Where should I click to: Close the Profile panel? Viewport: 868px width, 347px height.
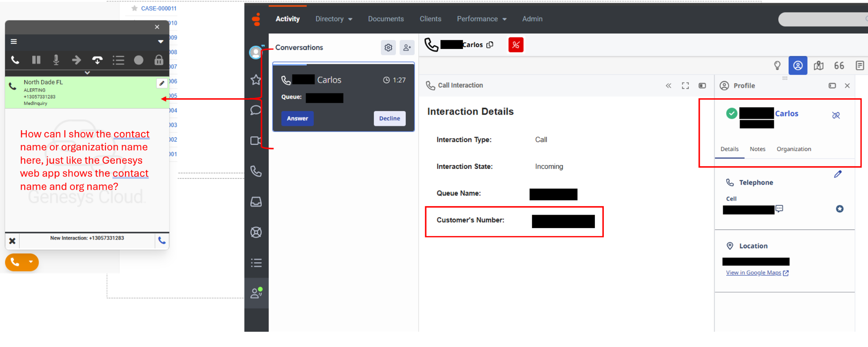click(x=847, y=85)
